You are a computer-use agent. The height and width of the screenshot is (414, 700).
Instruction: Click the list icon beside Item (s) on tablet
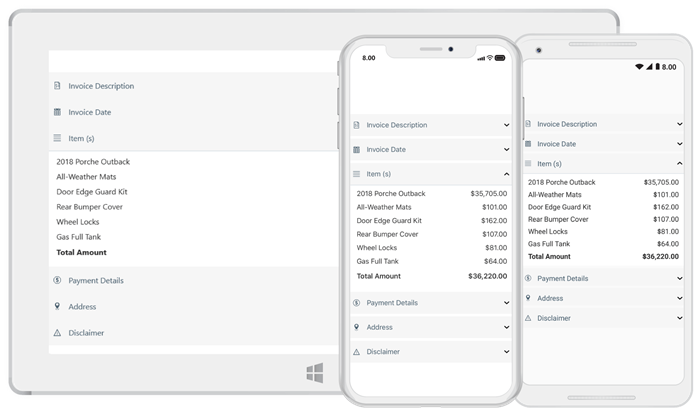click(x=57, y=138)
